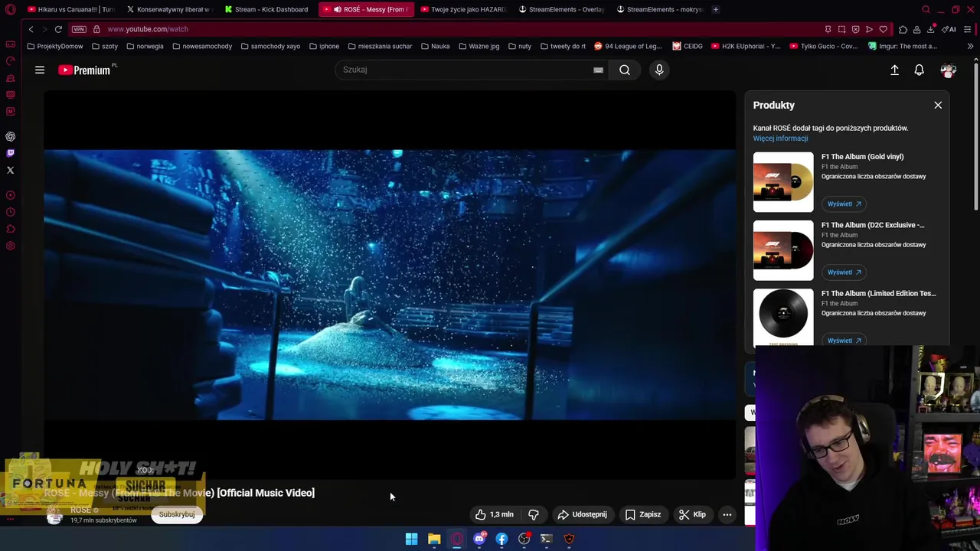
Task: Open the Opera menu logo
Action: tap(10, 9)
